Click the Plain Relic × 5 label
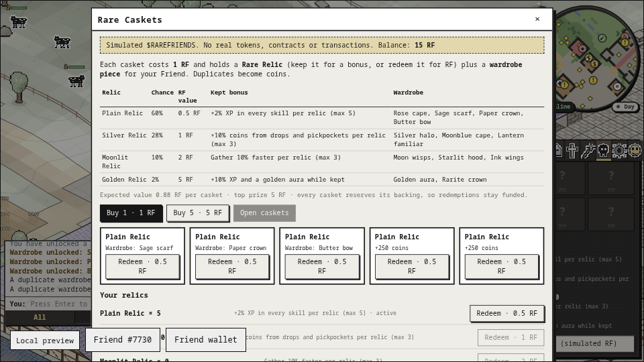644x362 pixels. 130,314
